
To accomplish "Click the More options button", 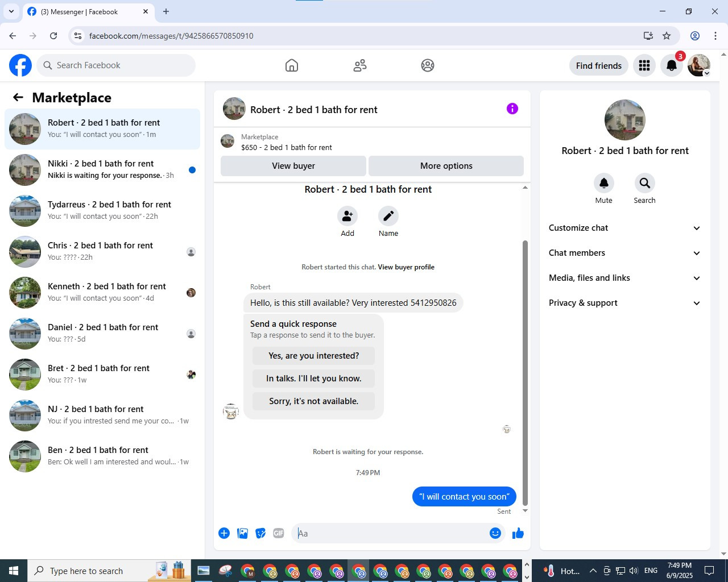I will [x=446, y=166].
